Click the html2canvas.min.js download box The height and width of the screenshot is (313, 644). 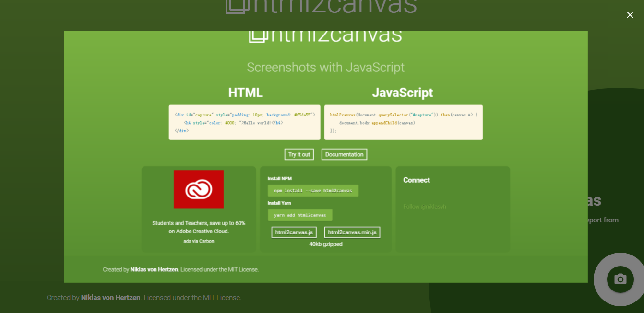coord(352,232)
